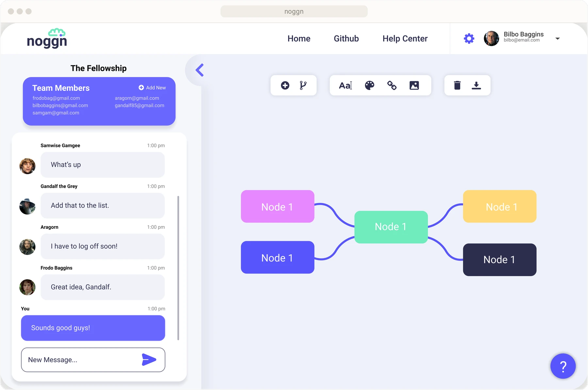
Task: Click the noggn logo
Action: [47, 38]
